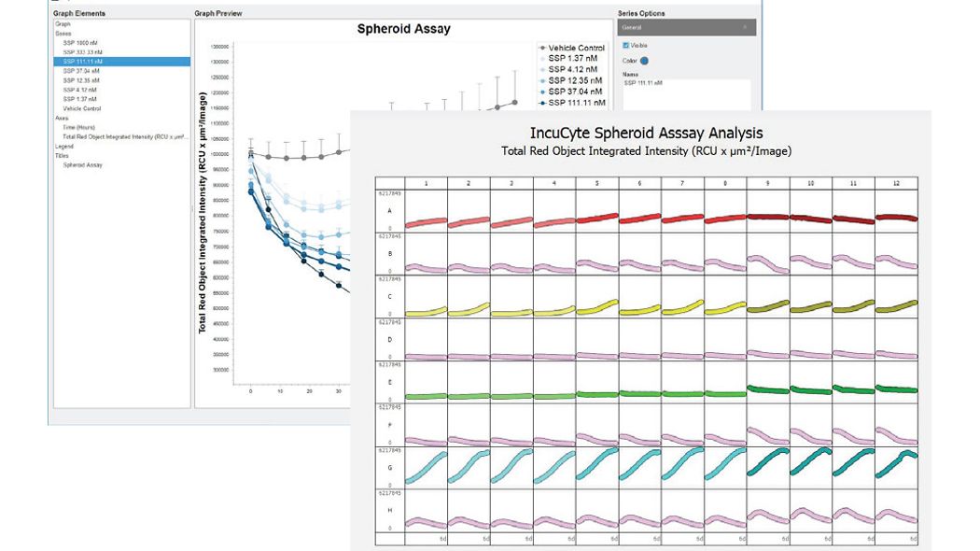Click the SSP 111.11 nM legend marker
Image resolution: width=980 pixels, height=551 pixels.
543,103
